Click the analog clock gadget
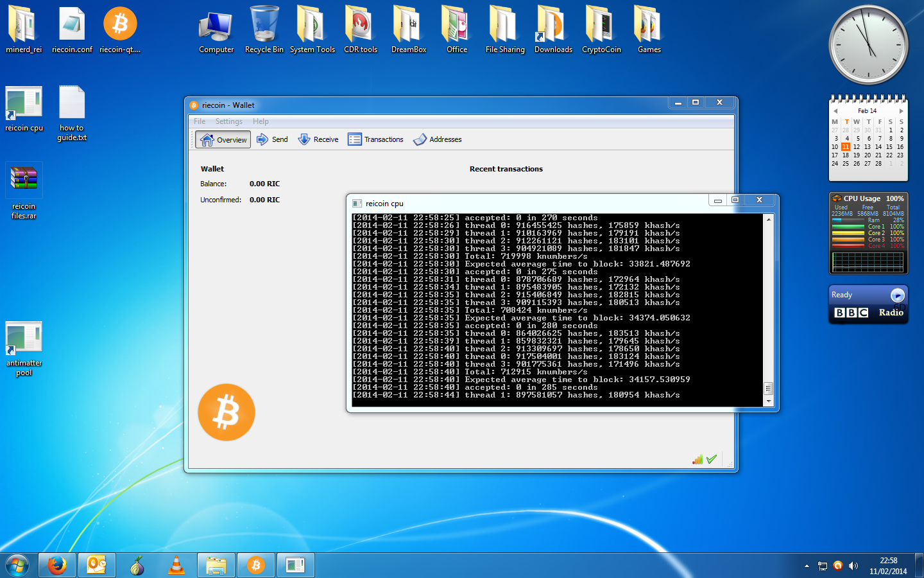This screenshot has height=578, width=924. 868,45
